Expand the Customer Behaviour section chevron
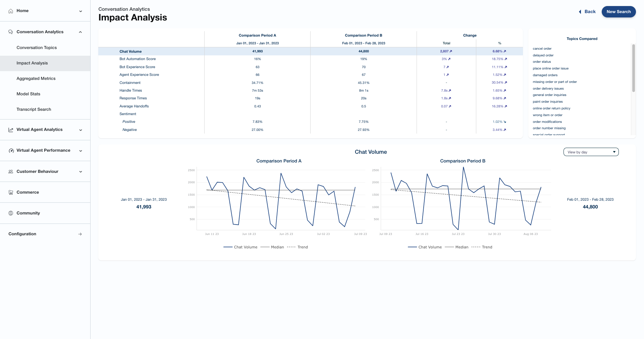This screenshot has width=644, height=339. click(x=80, y=172)
